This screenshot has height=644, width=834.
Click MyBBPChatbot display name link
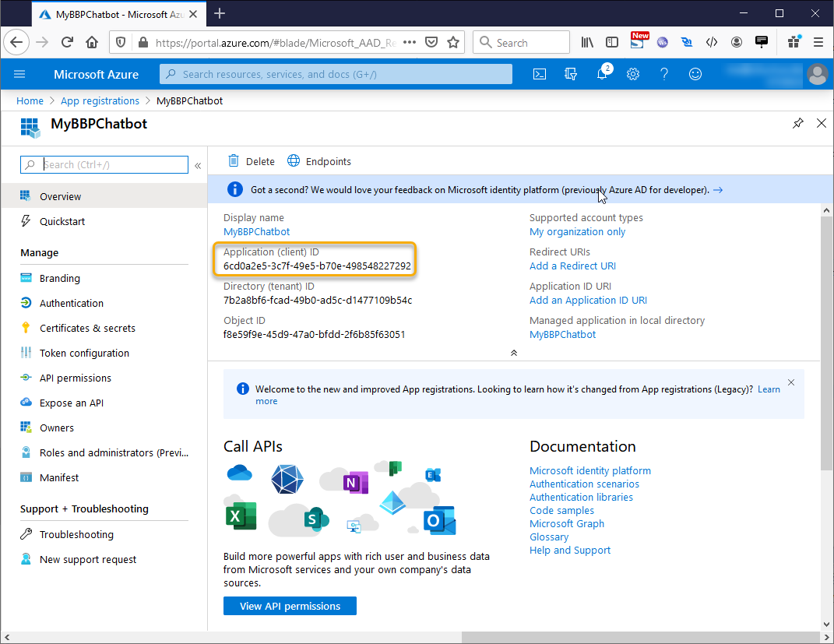[x=256, y=232]
